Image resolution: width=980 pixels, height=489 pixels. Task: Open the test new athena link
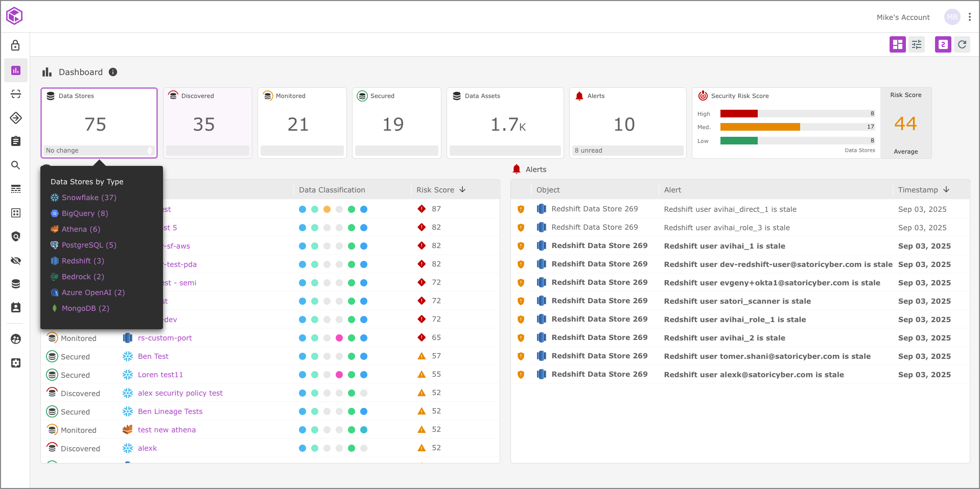[x=167, y=430]
